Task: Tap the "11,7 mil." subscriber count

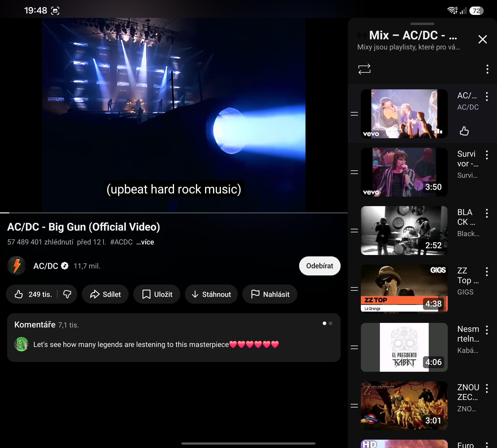Action: coord(87,266)
